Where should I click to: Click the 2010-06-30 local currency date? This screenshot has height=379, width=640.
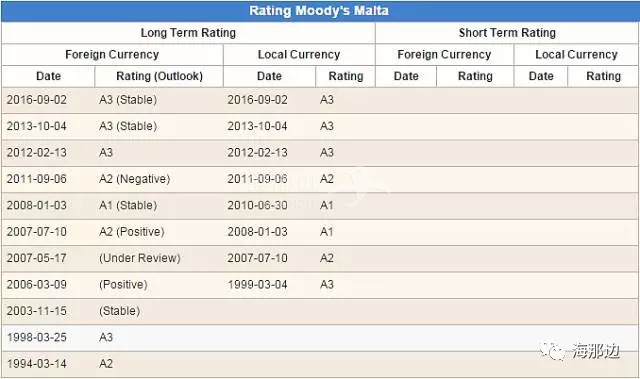(x=258, y=205)
